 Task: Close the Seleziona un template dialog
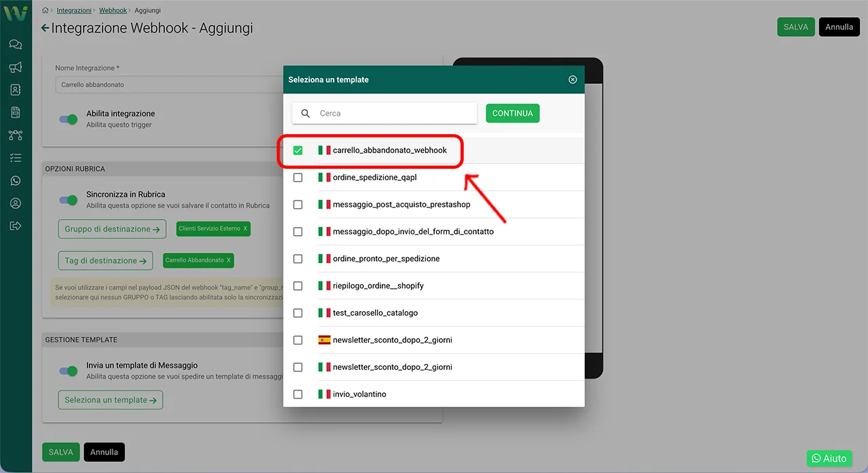point(572,80)
